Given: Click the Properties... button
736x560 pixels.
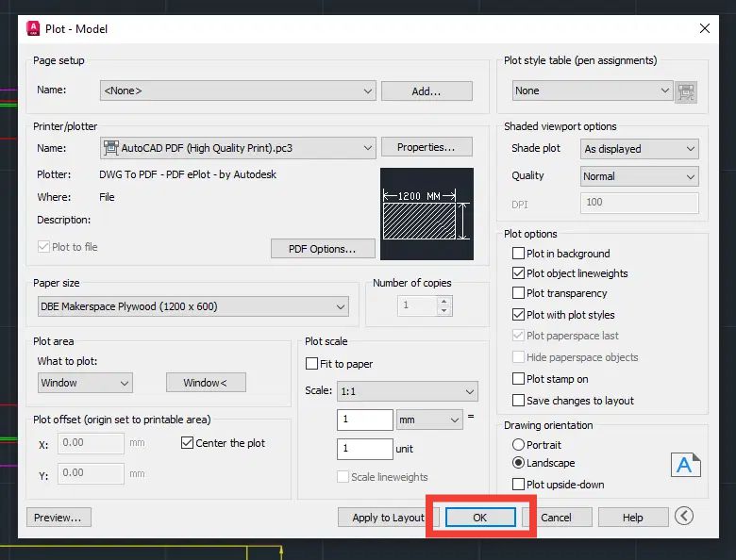Looking at the screenshot, I should 427,147.
